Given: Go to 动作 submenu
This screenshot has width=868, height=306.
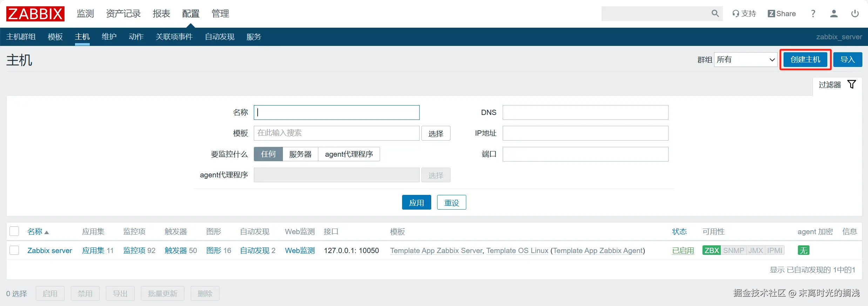Looking at the screenshot, I should (x=136, y=37).
